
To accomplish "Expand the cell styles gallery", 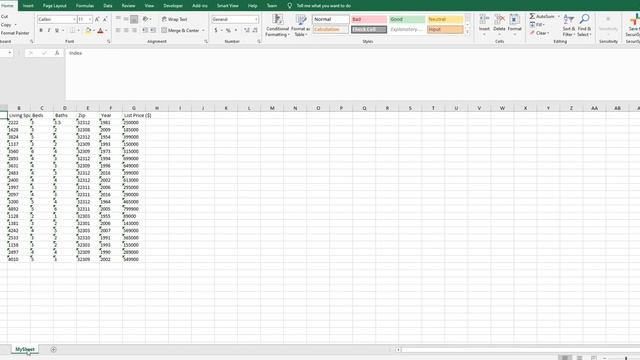I will tap(468, 32).
